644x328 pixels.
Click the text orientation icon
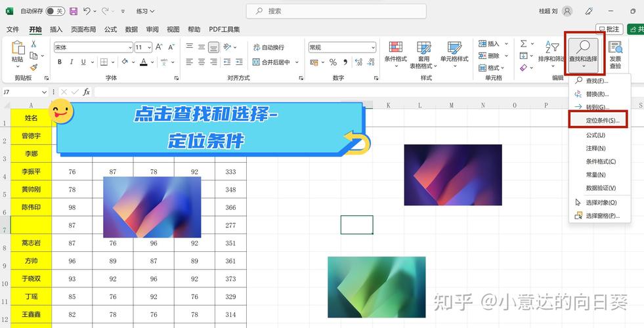[227, 47]
